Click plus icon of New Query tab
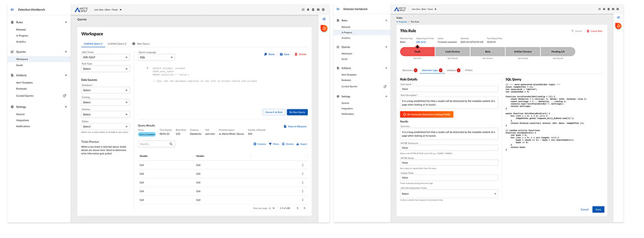644x238 pixels. (133, 44)
